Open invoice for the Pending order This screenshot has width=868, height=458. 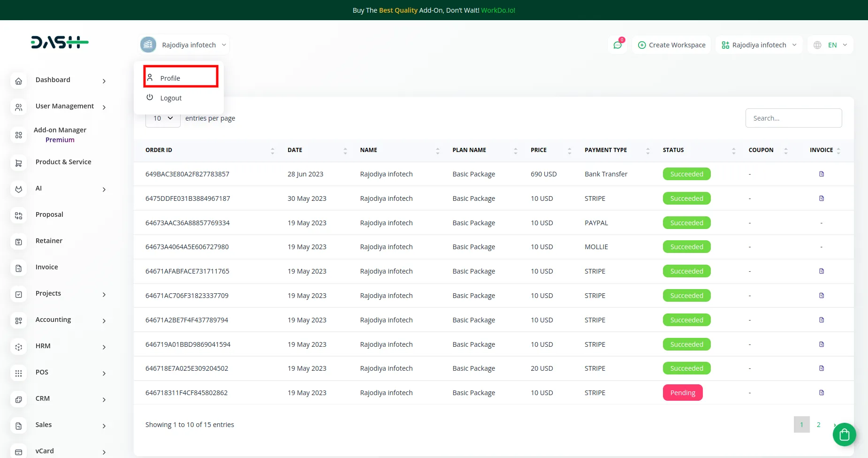tap(821, 393)
